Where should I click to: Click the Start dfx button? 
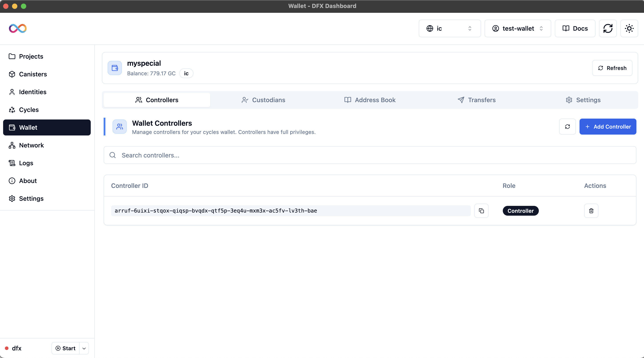tap(66, 348)
